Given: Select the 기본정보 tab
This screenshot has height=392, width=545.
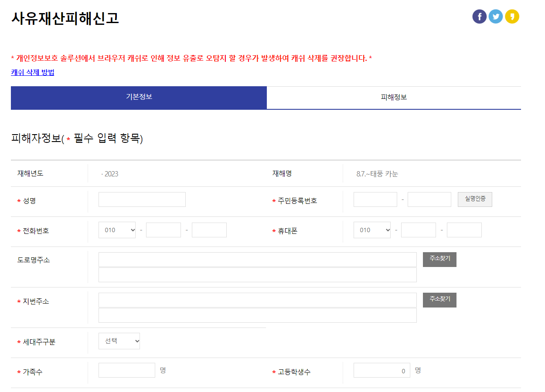Looking at the screenshot, I should pyautogui.click(x=139, y=98).
